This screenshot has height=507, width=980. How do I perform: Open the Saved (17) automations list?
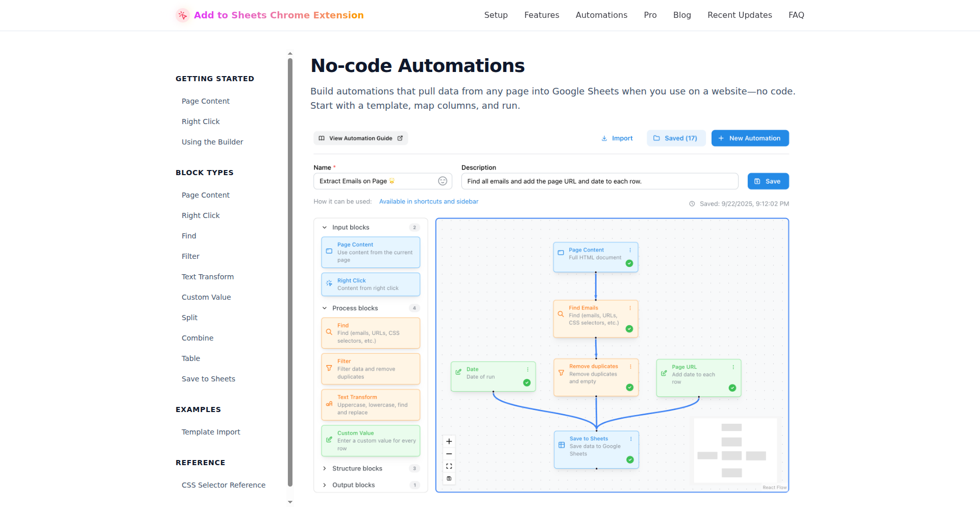click(676, 138)
